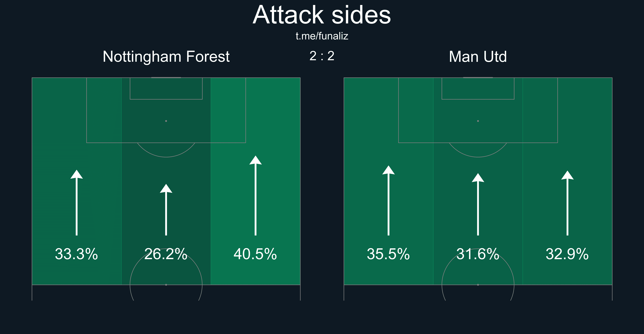
Task: Open the t.me/funaliz link
Action: [322, 36]
